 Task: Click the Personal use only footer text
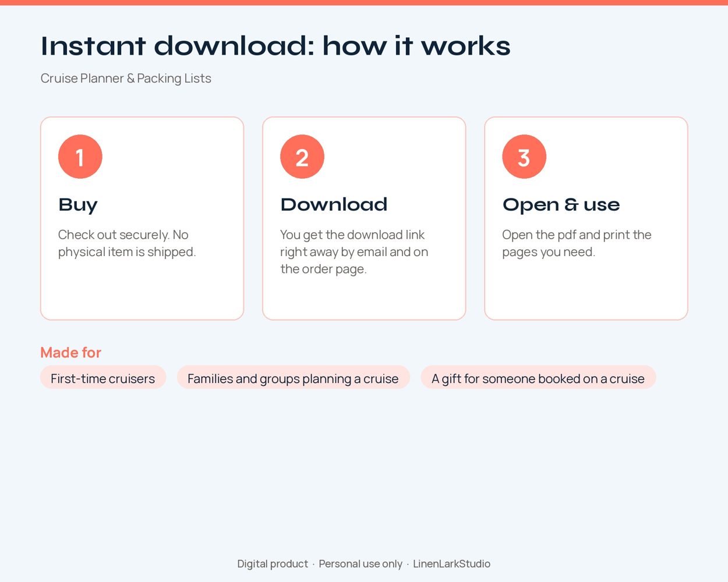click(x=361, y=563)
